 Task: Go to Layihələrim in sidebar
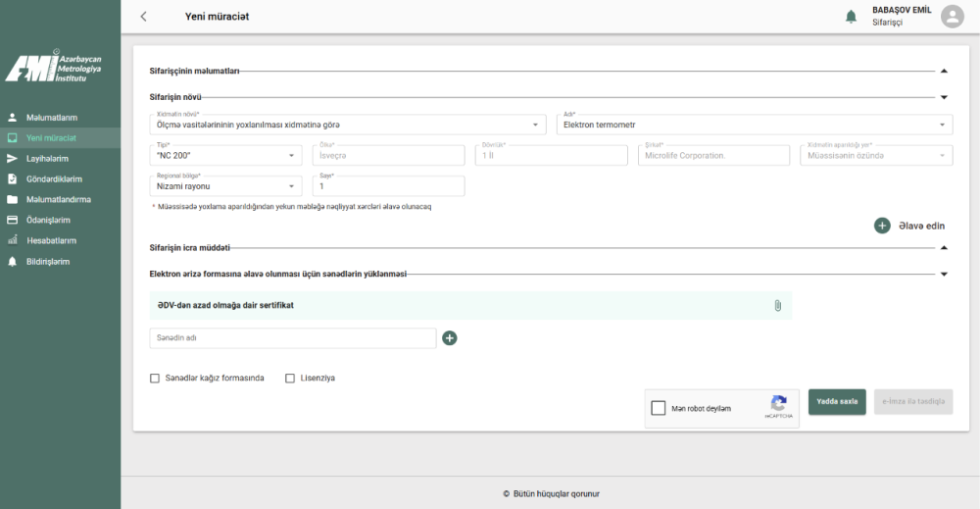pos(47,159)
